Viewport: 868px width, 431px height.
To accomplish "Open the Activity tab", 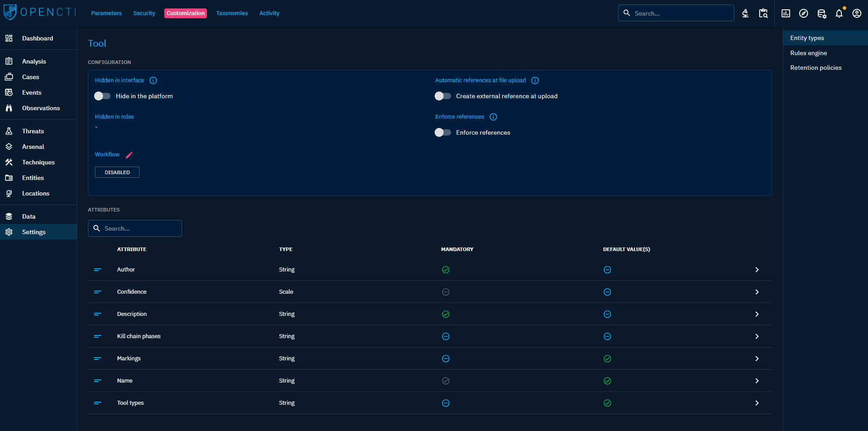I will (270, 13).
